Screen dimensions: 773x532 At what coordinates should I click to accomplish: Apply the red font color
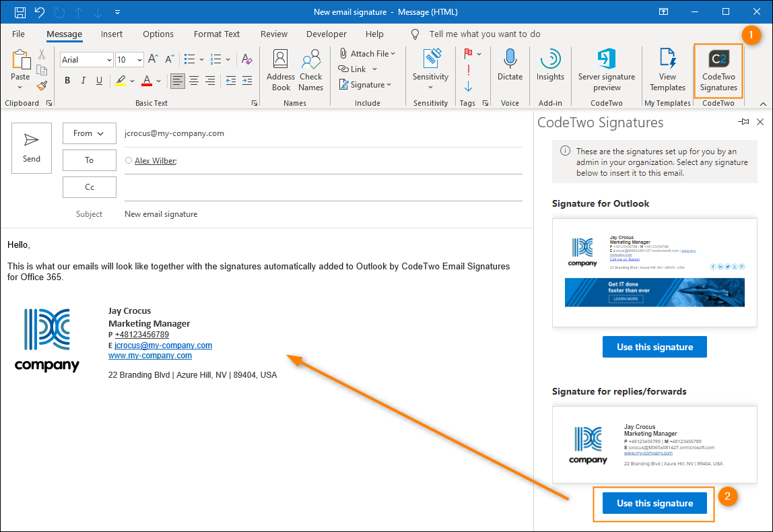tap(146, 80)
